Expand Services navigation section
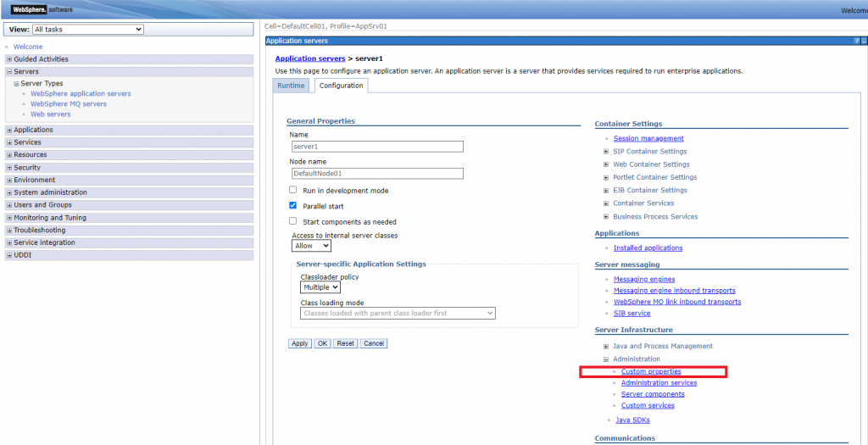 [x=9, y=142]
